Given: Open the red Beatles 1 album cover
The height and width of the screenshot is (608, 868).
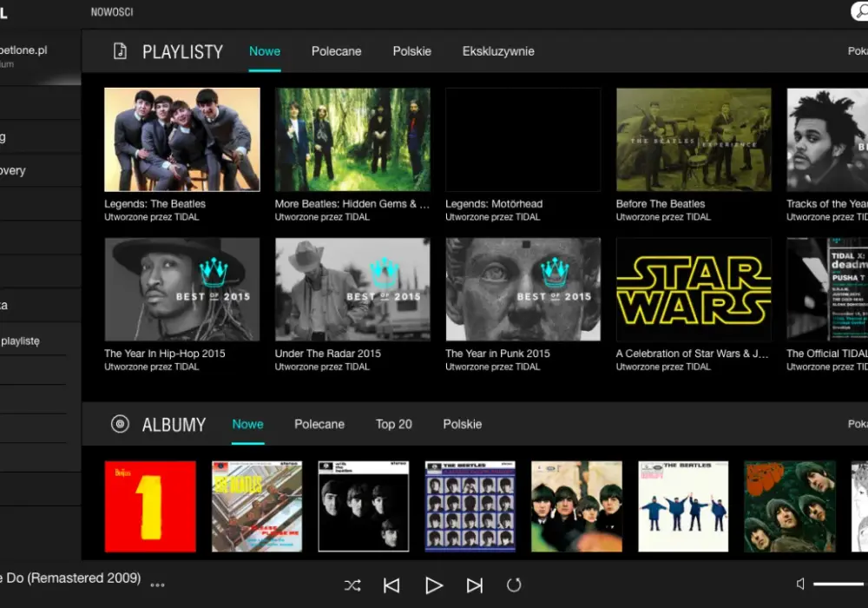Looking at the screenshot, I should click(x=150, y=506).
